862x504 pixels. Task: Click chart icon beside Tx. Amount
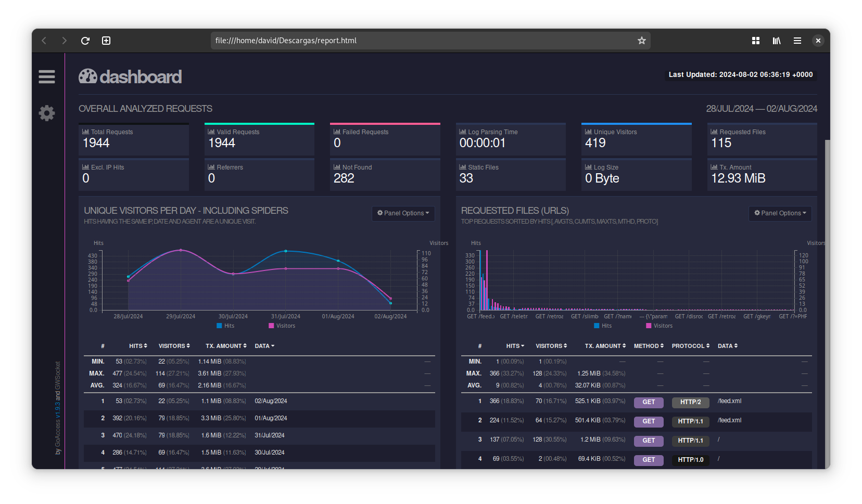(714, 167)
